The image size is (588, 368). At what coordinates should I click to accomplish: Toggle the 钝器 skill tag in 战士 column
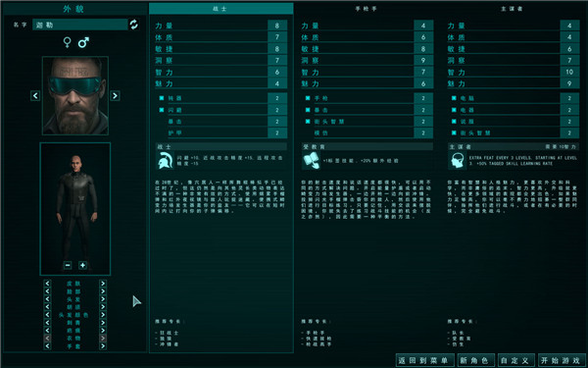(162, 98)
